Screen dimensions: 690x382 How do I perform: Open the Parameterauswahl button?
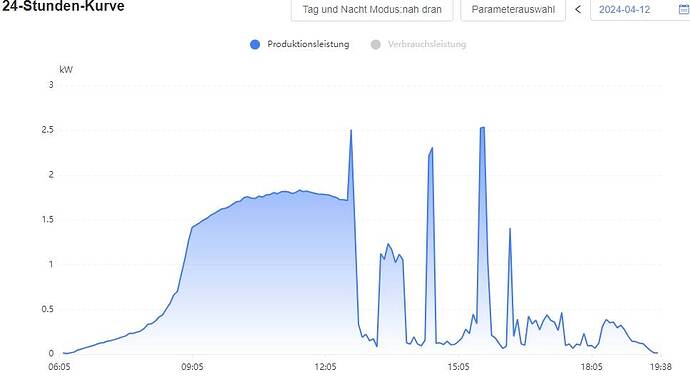[x=513, y=10]
